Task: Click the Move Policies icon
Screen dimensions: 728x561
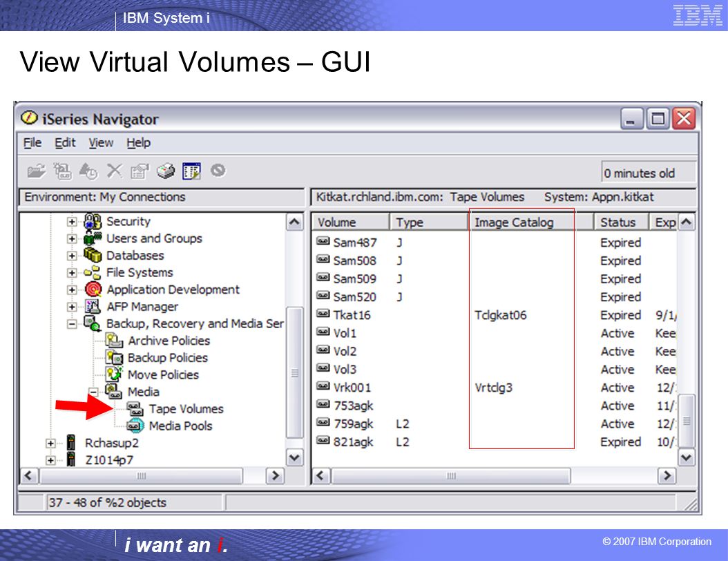Action: click(114, 374)
